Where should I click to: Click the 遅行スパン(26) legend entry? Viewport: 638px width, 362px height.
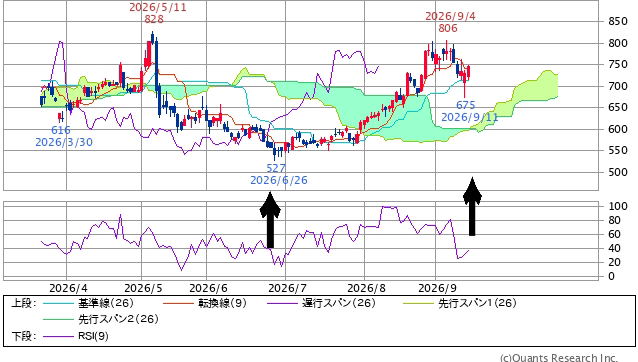[339, 303]
